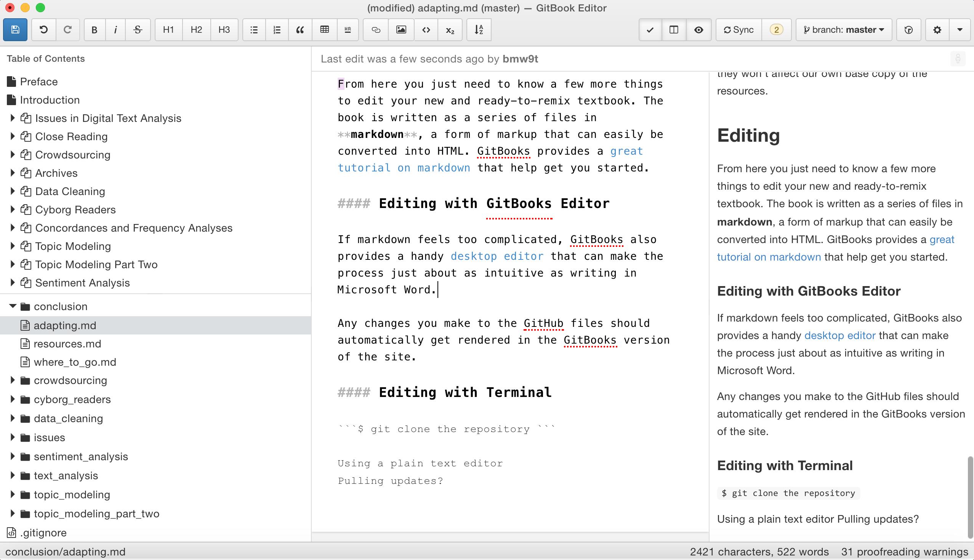This screenshot has width=974, height=560.
Task: Insert an image via toolbar icon
Action: coord(401,30)
